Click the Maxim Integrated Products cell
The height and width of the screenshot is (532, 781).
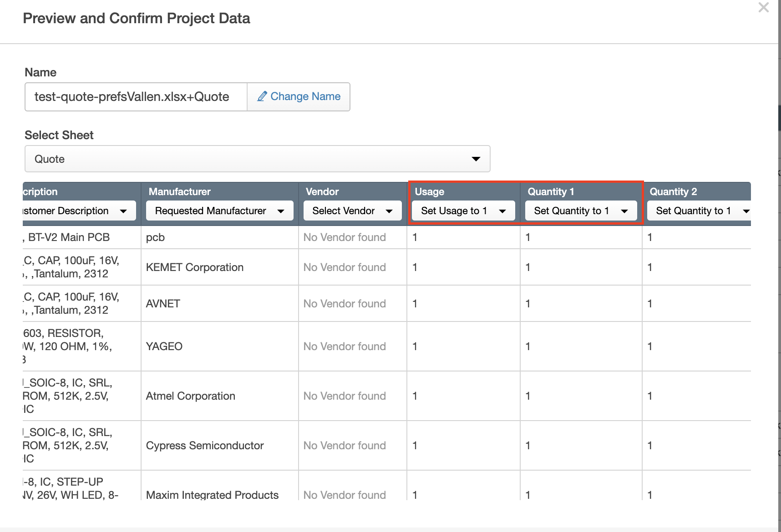[x=212, y=494]
